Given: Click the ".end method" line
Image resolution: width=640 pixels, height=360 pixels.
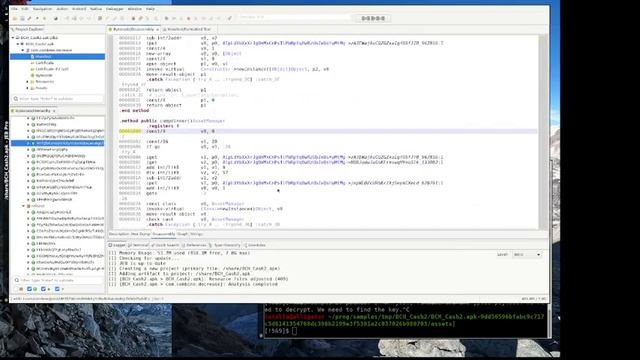Looking at the screenshot, I should point(134,111).
